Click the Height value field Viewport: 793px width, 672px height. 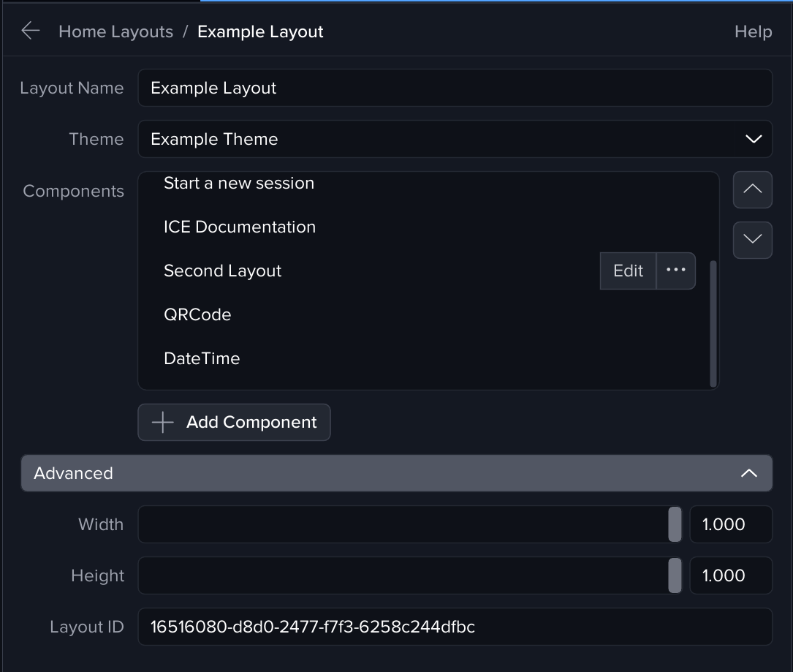point(730,575)
